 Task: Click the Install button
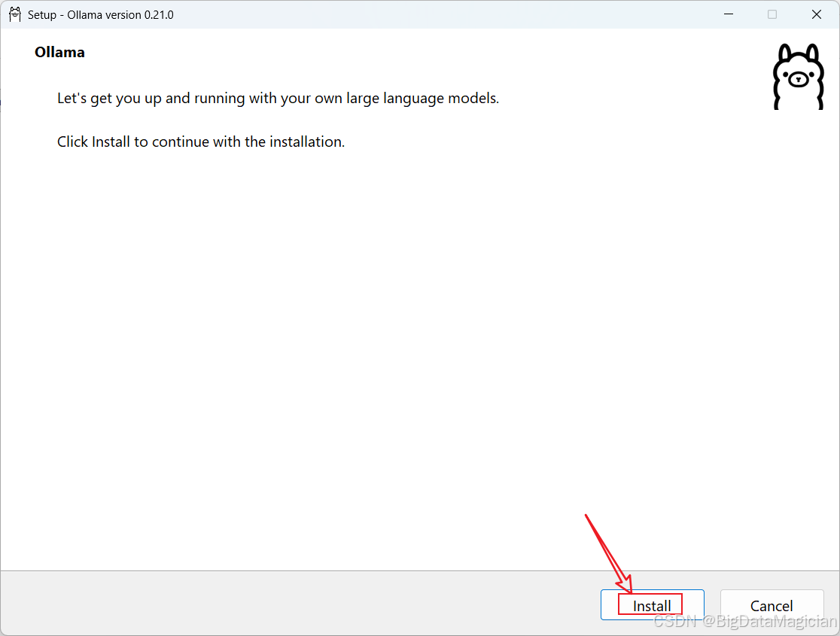[652, 605]
